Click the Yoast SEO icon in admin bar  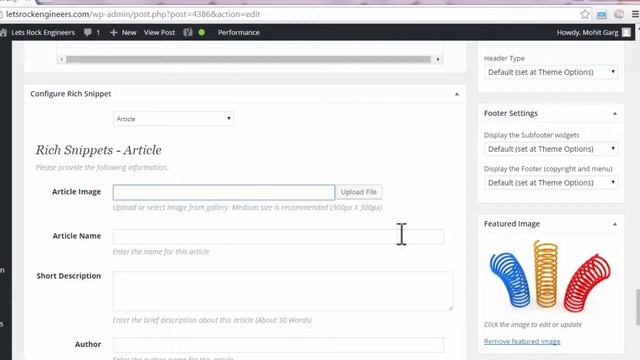pyautogui.click(x=188, y=32)
